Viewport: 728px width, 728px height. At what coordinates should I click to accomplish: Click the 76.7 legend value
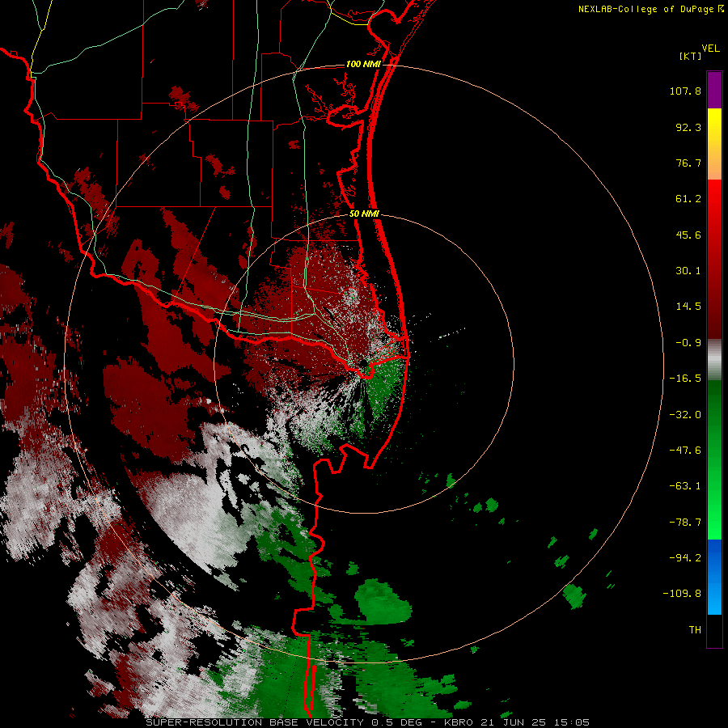pyautogui.click(x=688, y=163)
